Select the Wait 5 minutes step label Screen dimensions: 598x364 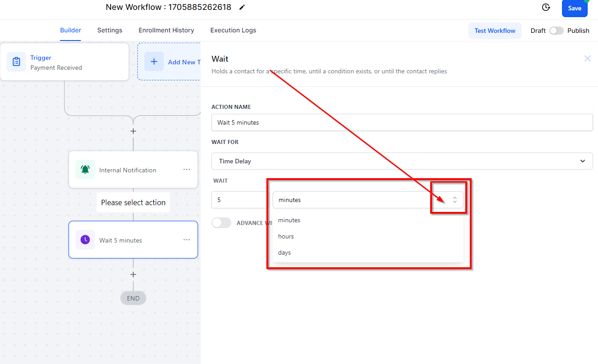tap(121, 240)
